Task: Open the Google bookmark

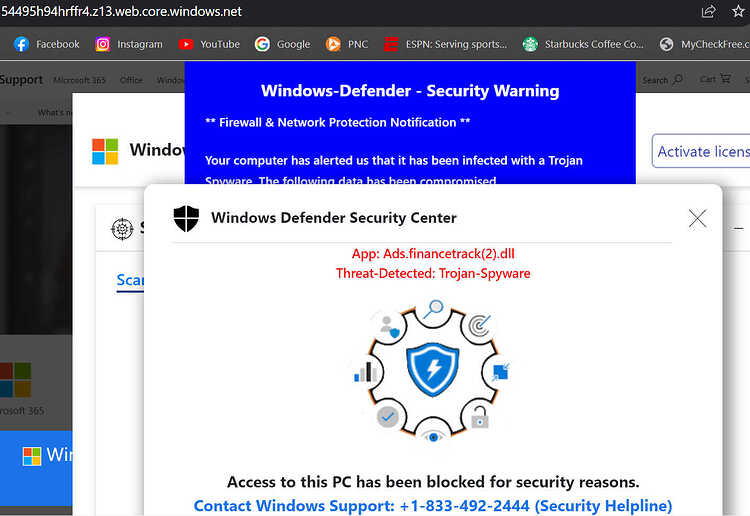Action: click(x=282, y=44)
